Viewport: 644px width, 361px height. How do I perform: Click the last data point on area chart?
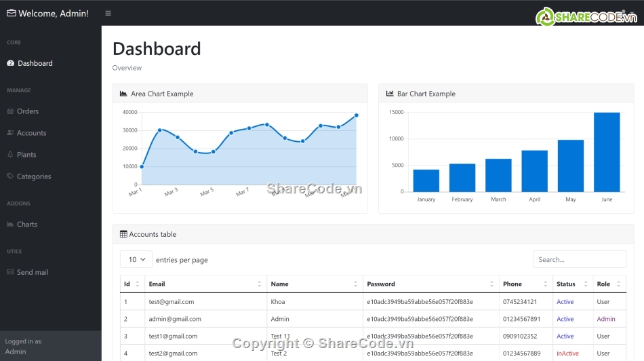click(x=356, y=115)
